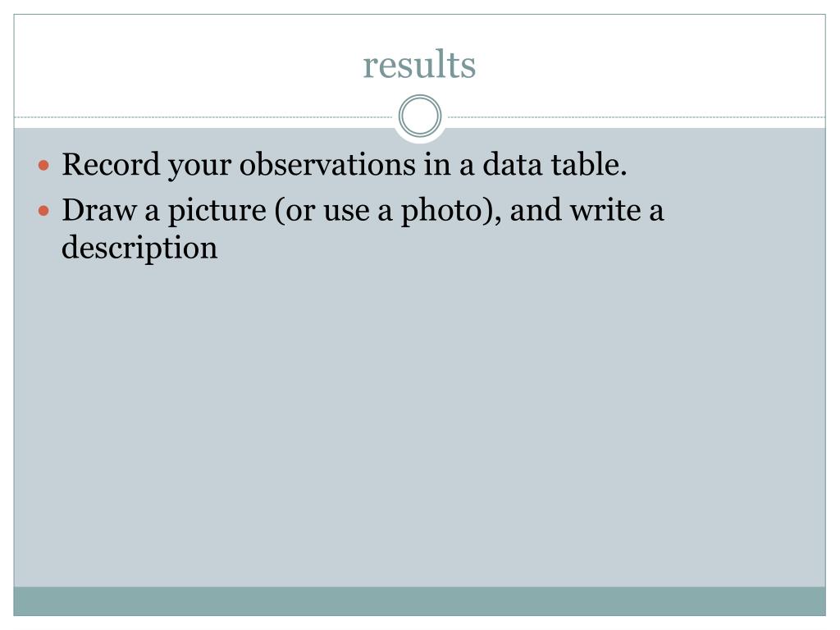
Task: Click the 'results' slide title
Action: [x=419, y=65]
